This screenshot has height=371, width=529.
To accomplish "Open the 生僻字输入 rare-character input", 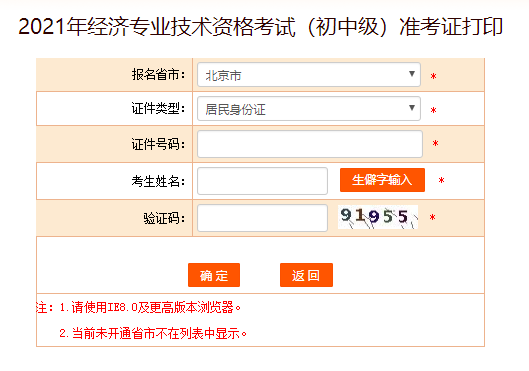I will point(382,180).
